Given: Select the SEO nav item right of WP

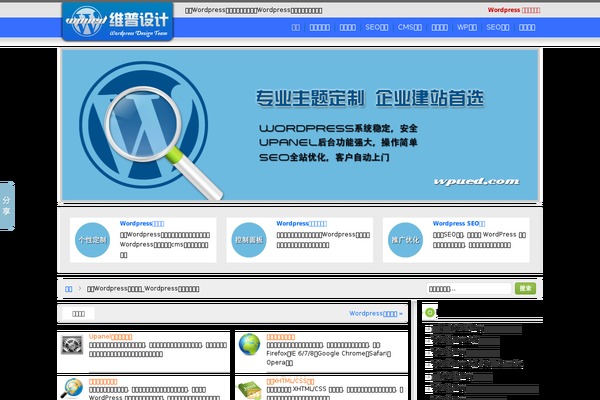Looking at the screenshot, I should tap(497, 27).
